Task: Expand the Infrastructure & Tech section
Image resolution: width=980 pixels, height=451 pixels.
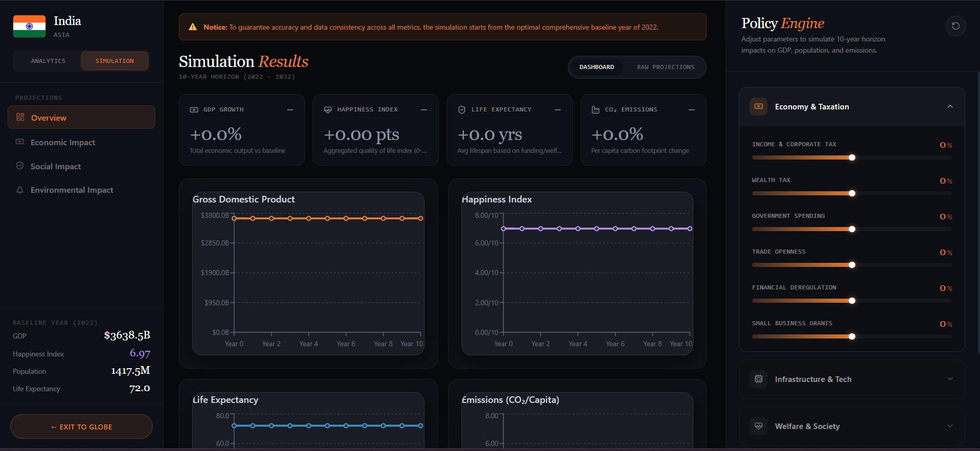Action: click(x=950, y=379)
